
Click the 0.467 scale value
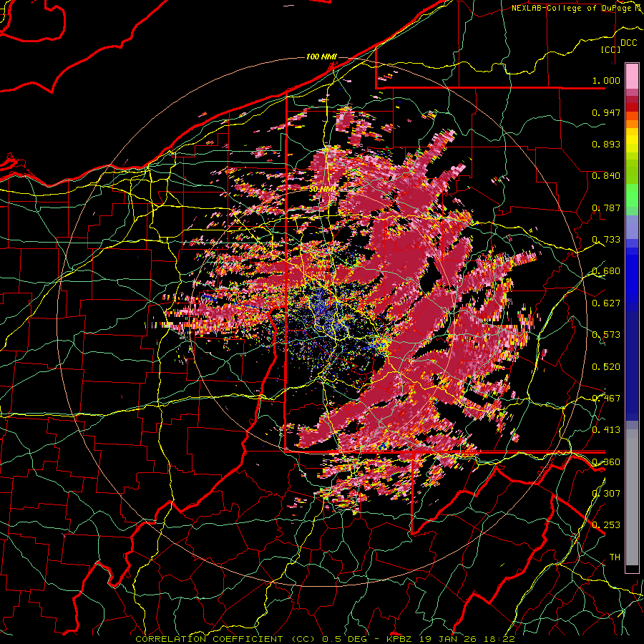click(x=606, y=399)
